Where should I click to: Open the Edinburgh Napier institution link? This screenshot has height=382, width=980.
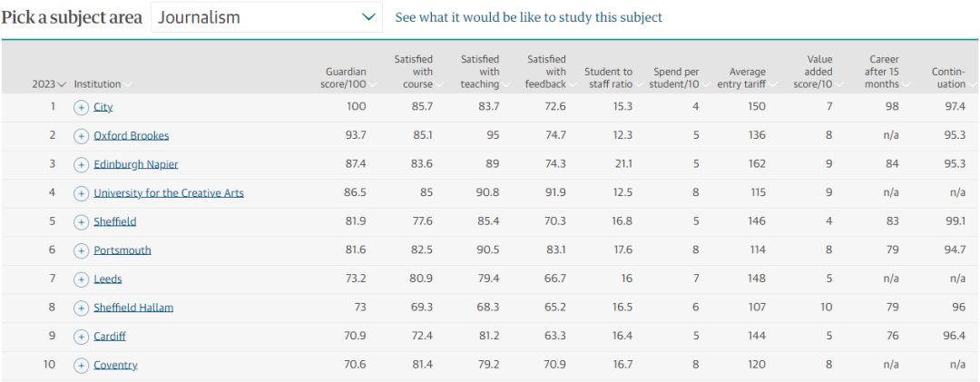click(x=136, y=164)
